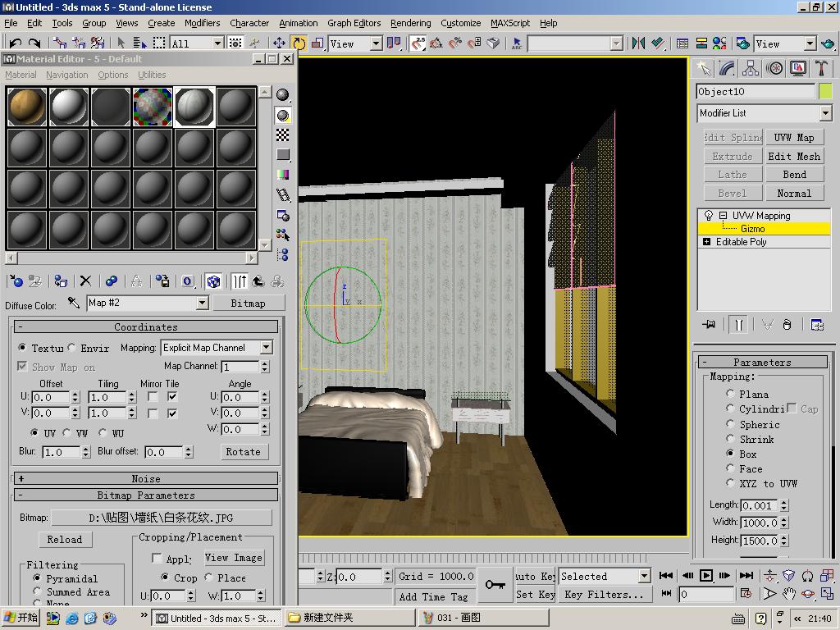Select the Texture radio button
The height and width of the screenshot is (630, 840).
(x=22, y=348)
